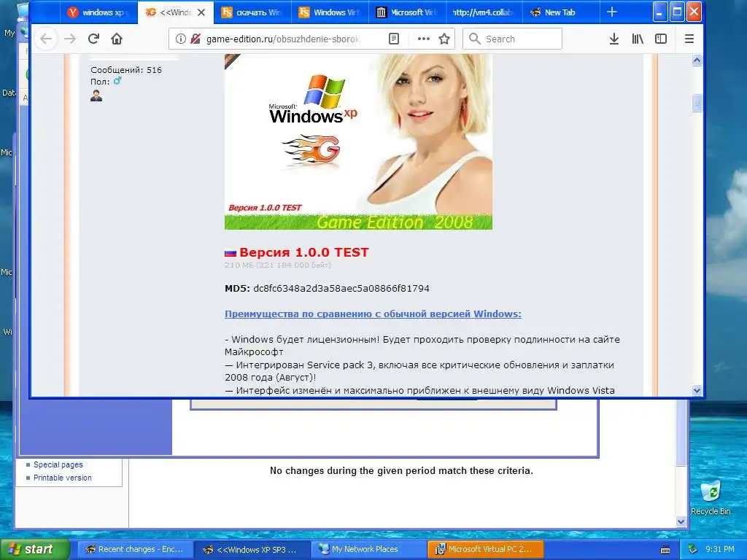Image resolution: width=747 pixels, height=560 pixels.
Task: Switch to the 'скачать Win' tab
Action: click(x=252, y=12)
